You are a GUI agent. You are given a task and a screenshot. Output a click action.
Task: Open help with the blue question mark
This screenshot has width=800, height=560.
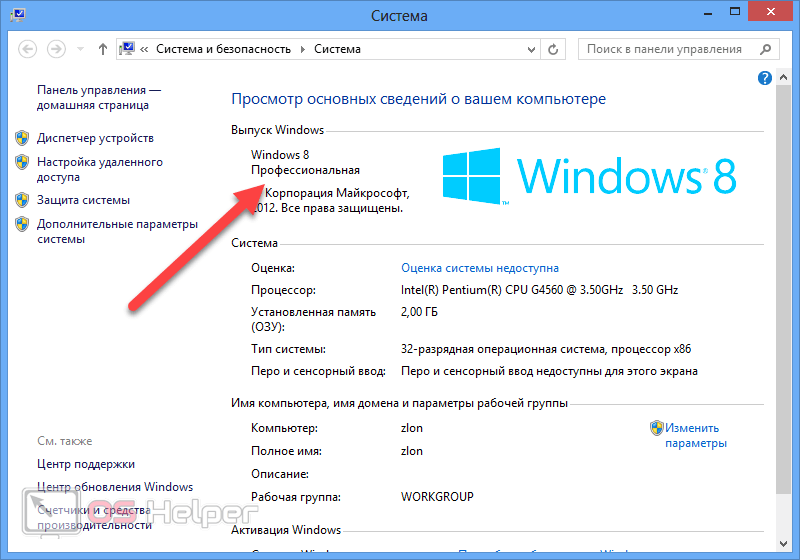tap(764, 78)
